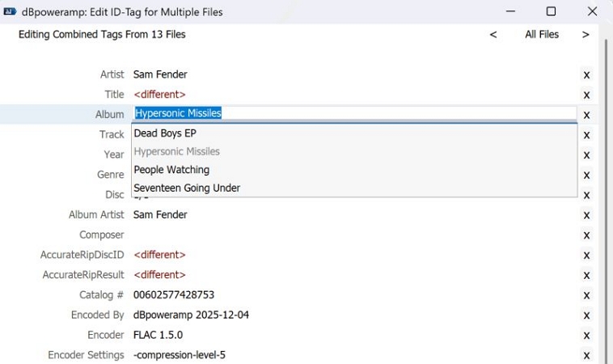Click the Encoder value FLAC 1.5.0

click(158, 335)
